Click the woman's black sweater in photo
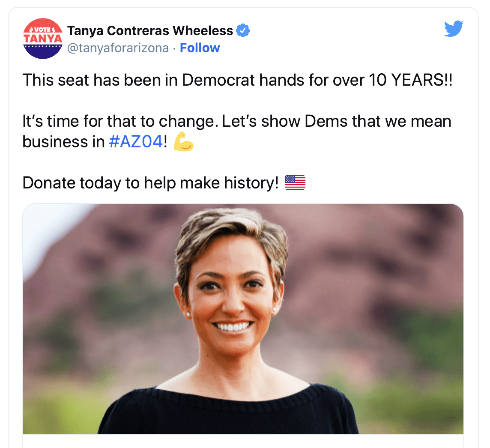 click(228, 412)
